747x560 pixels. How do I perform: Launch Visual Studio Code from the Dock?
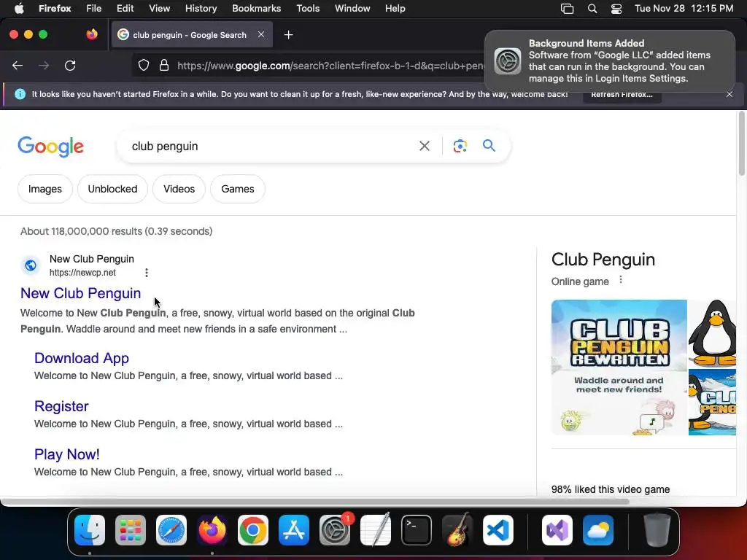(498, 530)
